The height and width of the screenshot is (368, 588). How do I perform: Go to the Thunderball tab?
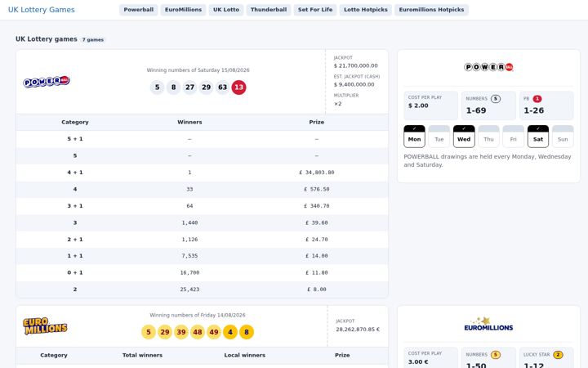pos(269,10)
